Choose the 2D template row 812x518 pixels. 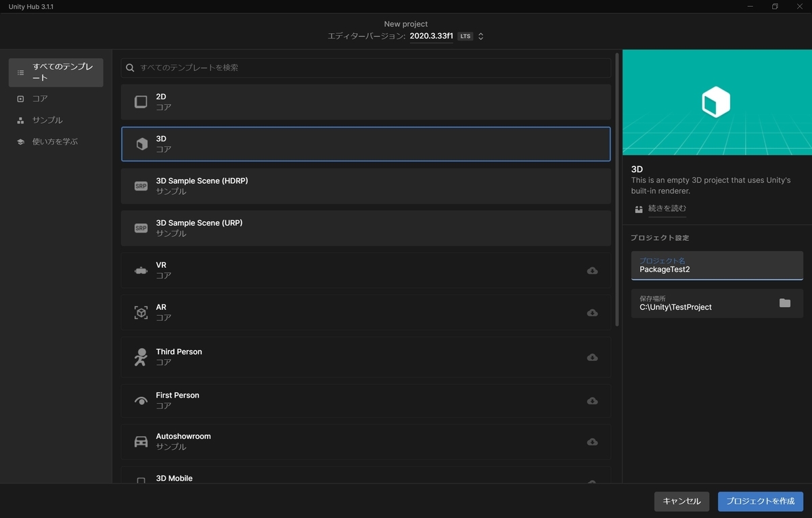[x=366, y=102]
